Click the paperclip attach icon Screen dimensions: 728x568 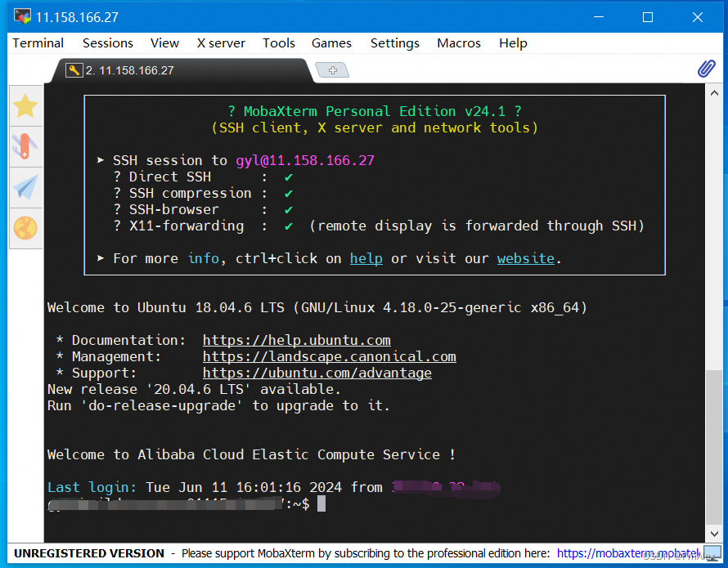[706, 69]
